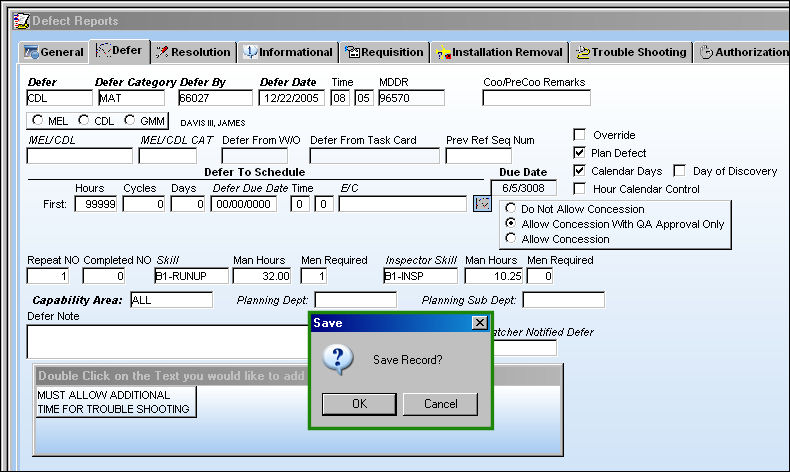Click the MDDR field showing 96570
790x472 pixels.
click(412, 98)
